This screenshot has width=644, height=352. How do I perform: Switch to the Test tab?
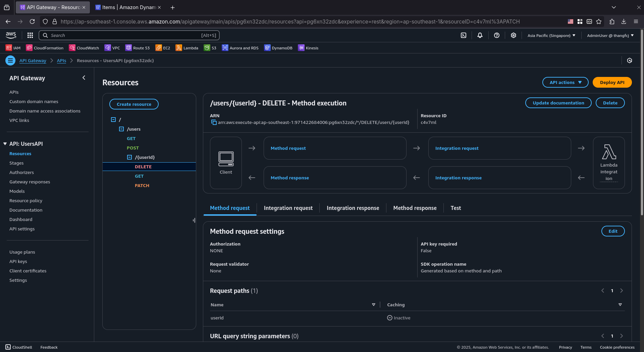tap(455, 208)
